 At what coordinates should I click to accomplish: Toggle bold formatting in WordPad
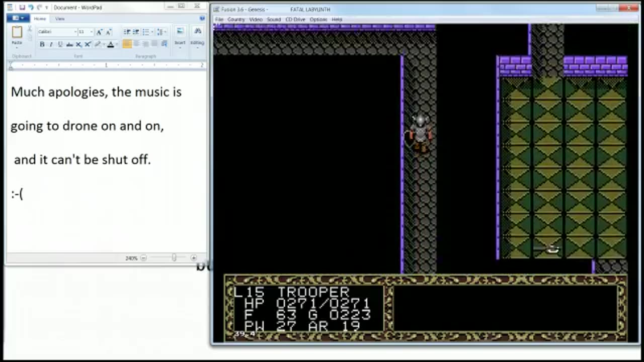(42, 44)
